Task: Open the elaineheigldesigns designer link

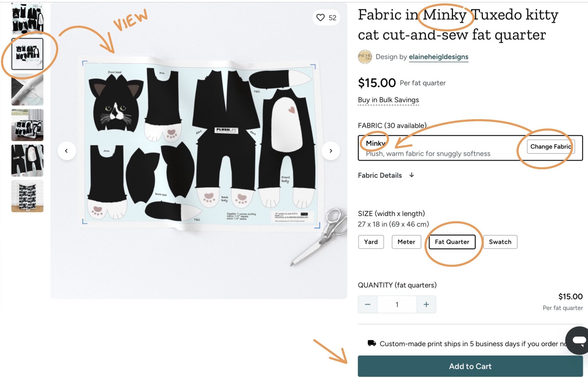Action: click(x=438, y=57)
